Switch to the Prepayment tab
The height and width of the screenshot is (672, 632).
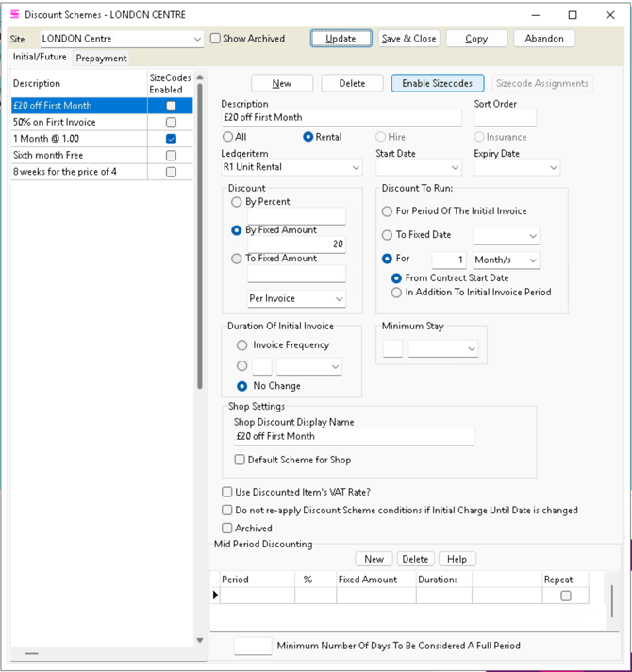101,58
